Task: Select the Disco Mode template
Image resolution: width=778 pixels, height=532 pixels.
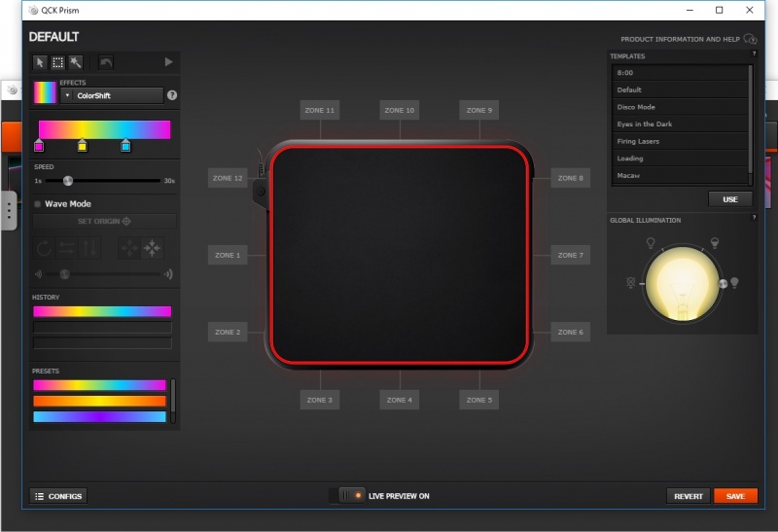Action: click(x=680, y=107)
